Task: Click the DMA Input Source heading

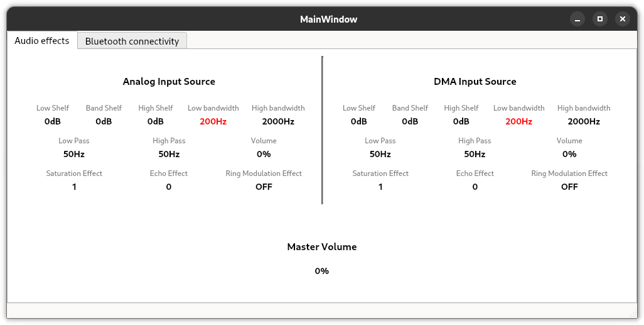Action: tap(475, 82)
